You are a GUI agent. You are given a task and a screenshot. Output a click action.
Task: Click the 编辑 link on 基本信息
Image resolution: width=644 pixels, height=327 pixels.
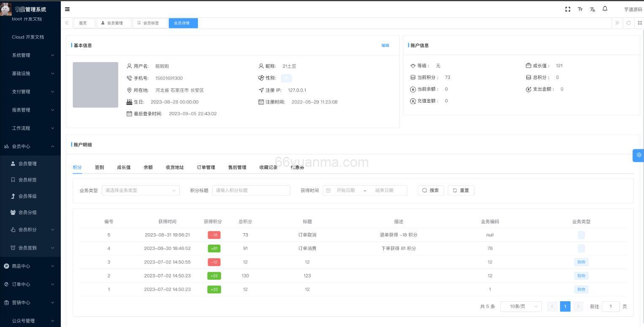click(x=385, y=45)
